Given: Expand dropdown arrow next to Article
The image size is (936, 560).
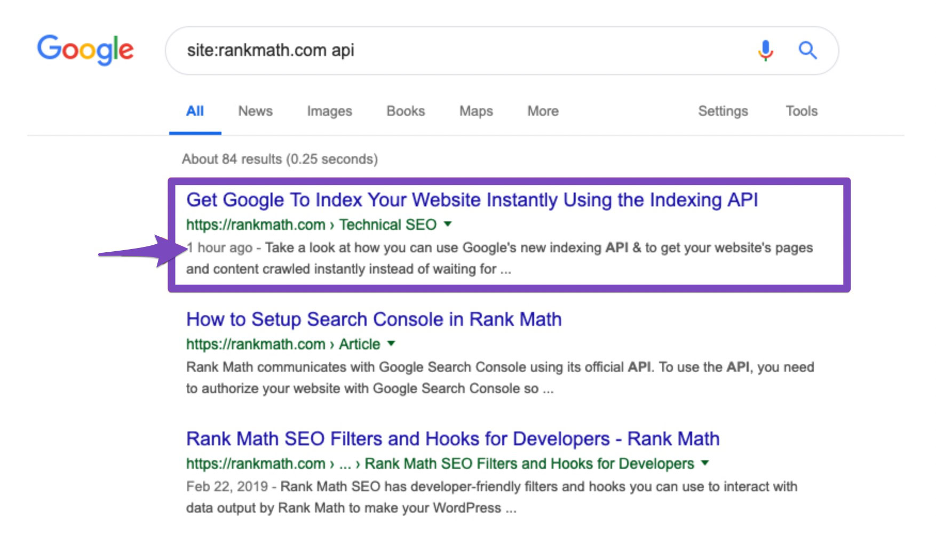Looking at the screenshot, I should (391, 343).
